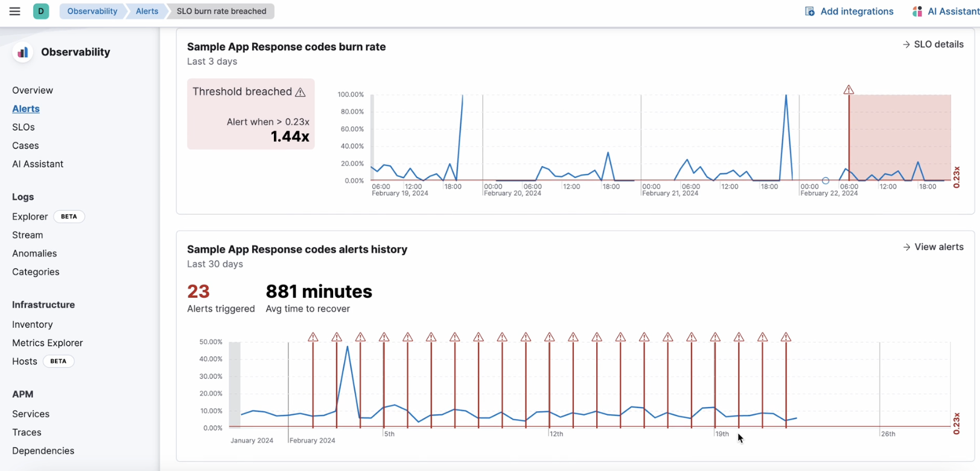Viewport: 980px width, 471px height.
Task: Click the arrow icon beside SLO details
Action: 906,45
